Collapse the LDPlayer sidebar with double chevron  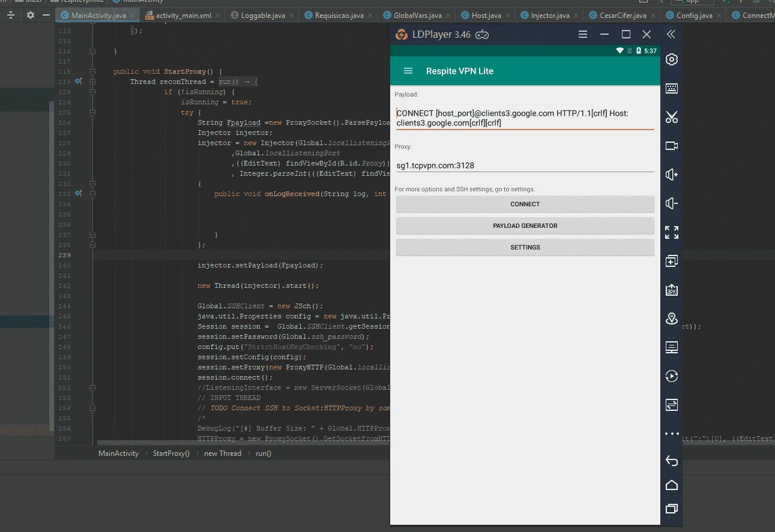click(x=671, y=34)
